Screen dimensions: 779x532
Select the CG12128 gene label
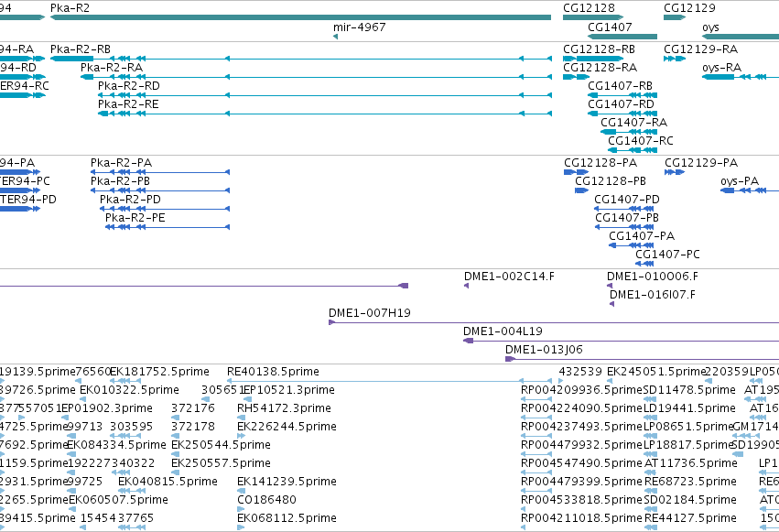coord(589,8)
